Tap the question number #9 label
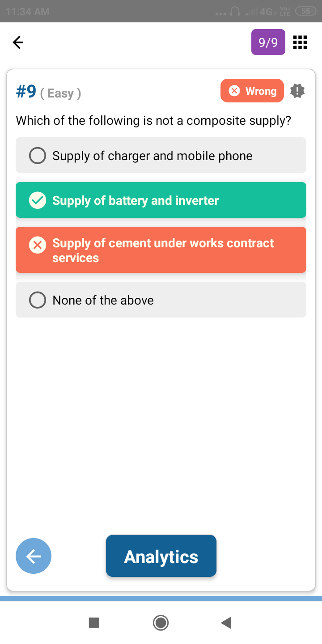The height and width of the screenshot is (644, 322). coord(26,92)
